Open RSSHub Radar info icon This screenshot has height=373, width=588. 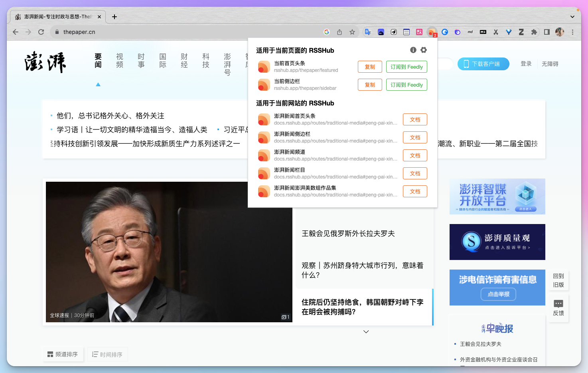pos(413,50)
